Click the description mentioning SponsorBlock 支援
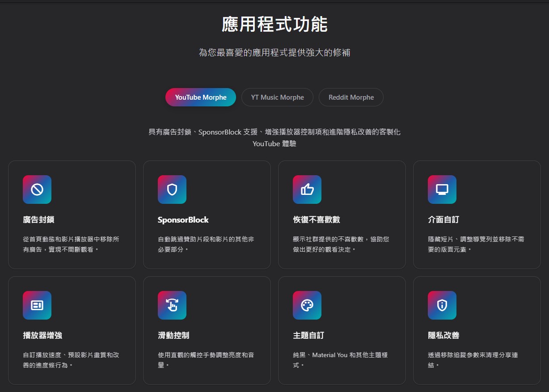The width and height of the screenshot is (549, 392). 274,138
